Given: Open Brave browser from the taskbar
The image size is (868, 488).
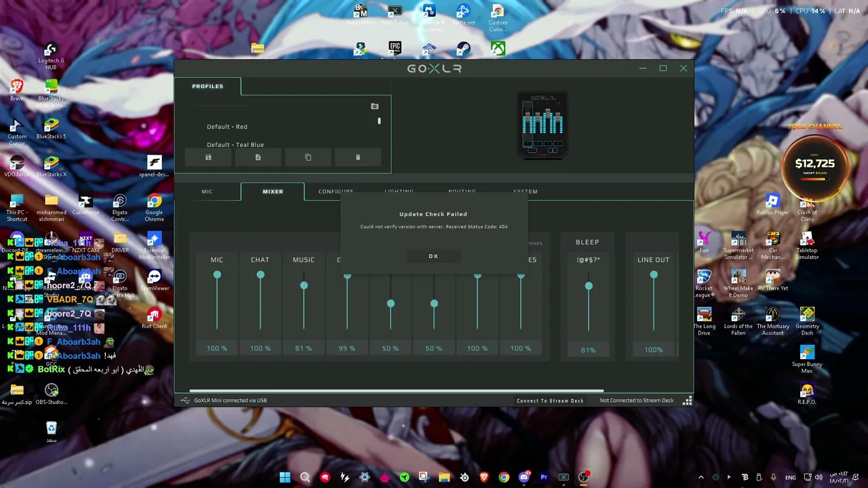Looking at the screenshot, I should pos(484,477).
